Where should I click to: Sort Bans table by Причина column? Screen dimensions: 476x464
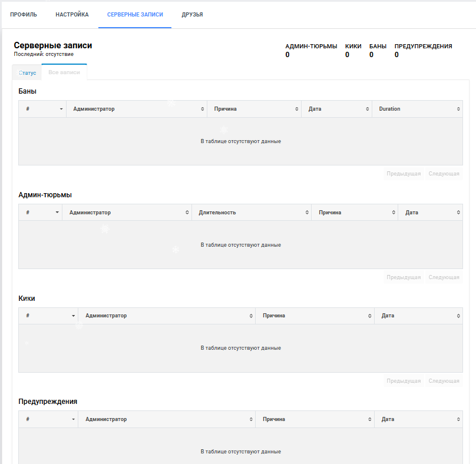coord(254,109)
